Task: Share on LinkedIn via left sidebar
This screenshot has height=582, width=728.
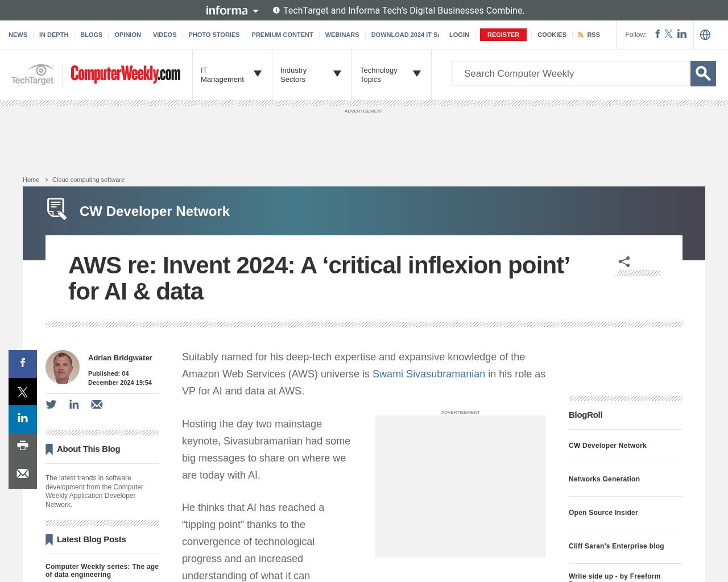Action: point(23,419)
